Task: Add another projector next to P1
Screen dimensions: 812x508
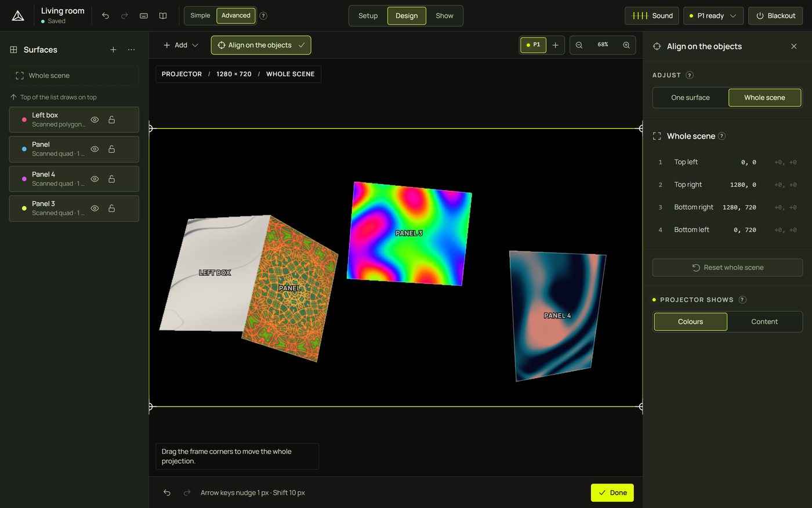Action: (x=555, y=45)
